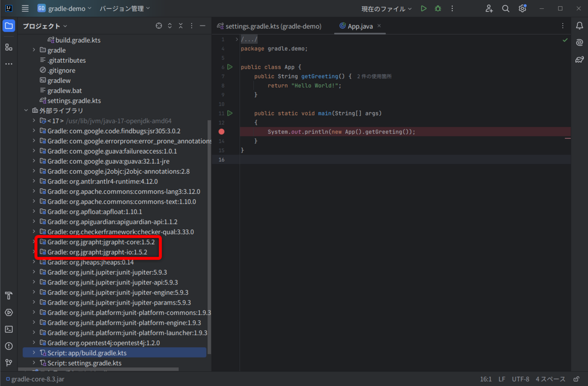This screenshot has height=386, width=588.
Task: Change encoding by clicking UTF-8 in status bar
Action: tap(520, 379)
